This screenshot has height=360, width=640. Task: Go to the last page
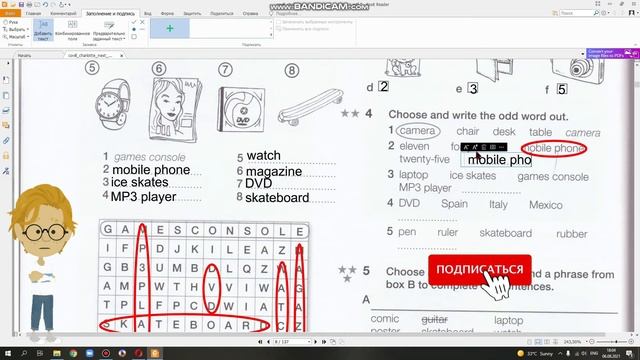click(324, 342)
